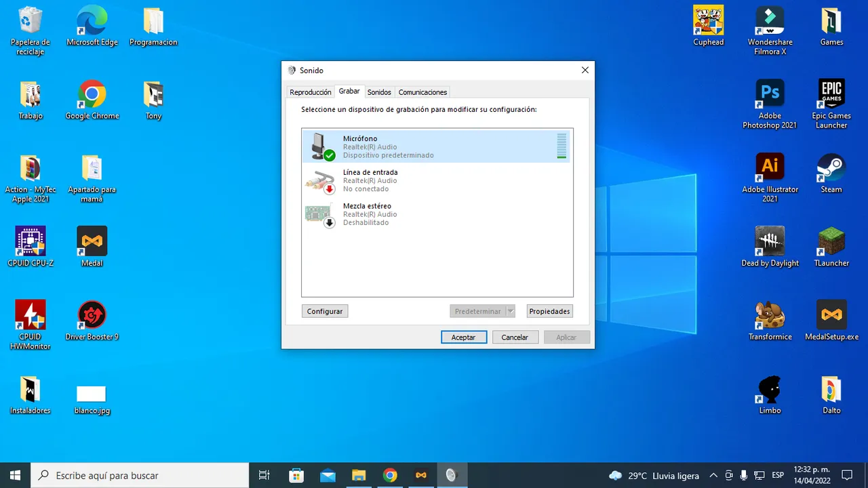Select the Transformice desktop shortcut
The image size is (868, 488).
[x=770, y=321]
